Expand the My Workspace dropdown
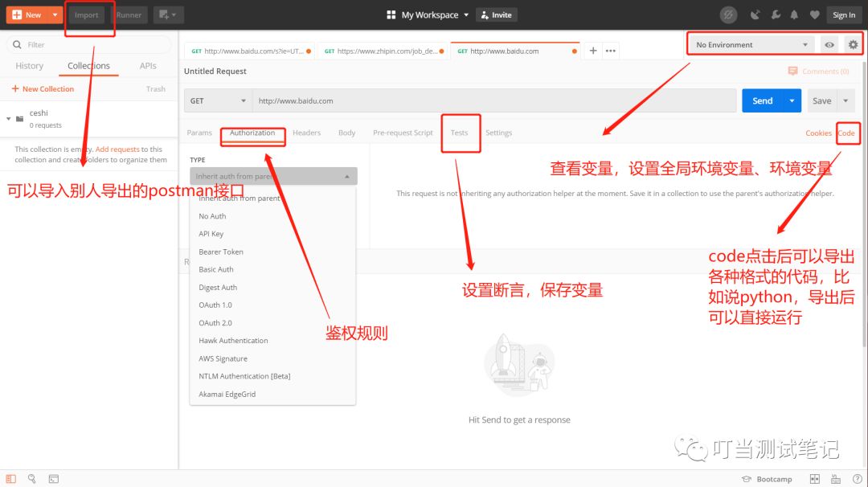 466,15
